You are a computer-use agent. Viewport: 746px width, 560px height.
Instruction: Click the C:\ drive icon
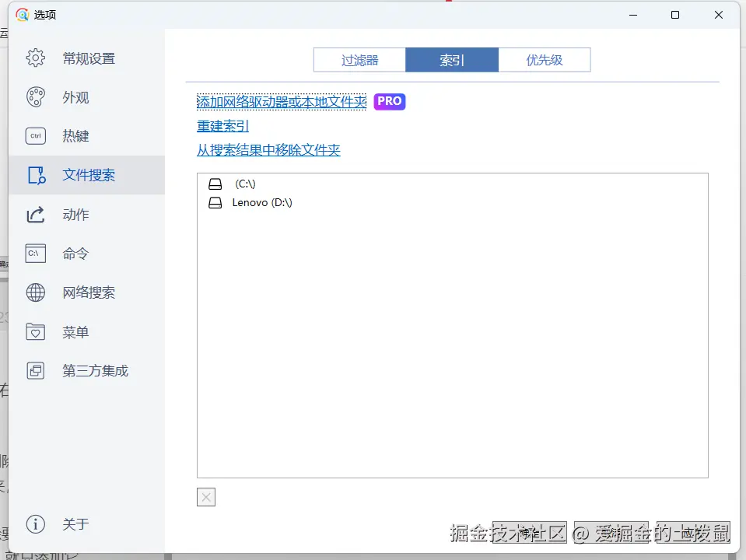[x=215, y=184]
